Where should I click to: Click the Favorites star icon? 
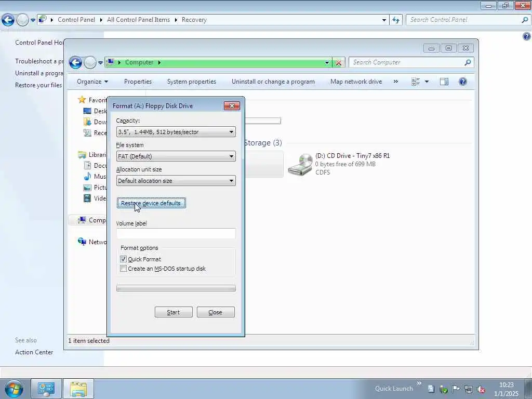click(x=82, y=100)
